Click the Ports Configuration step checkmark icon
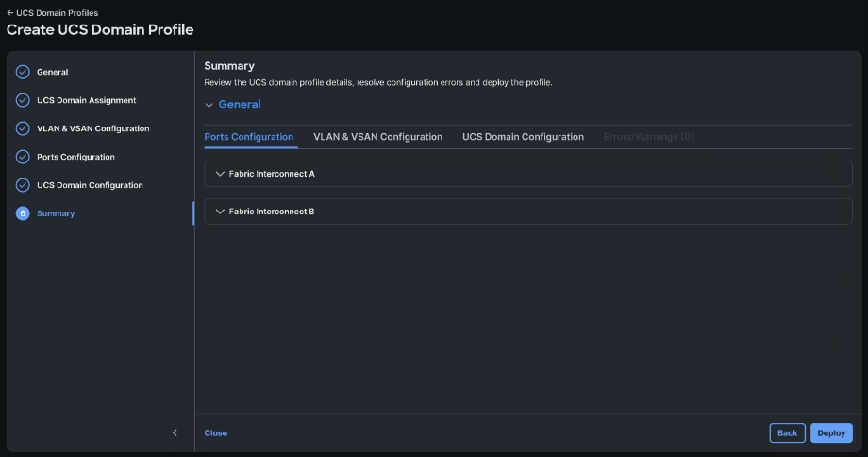The width and height of the screenshot is (868, 457). [x=23, y=157]
